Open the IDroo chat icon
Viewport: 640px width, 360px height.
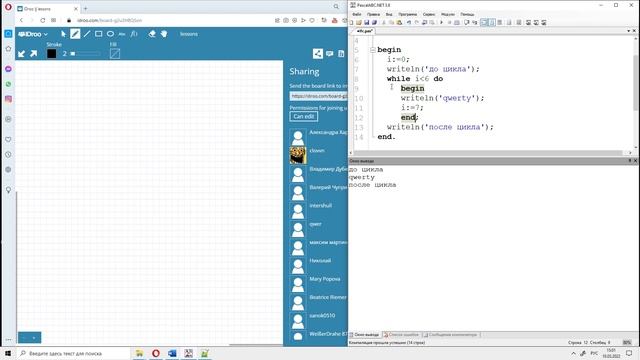point(329,53)
